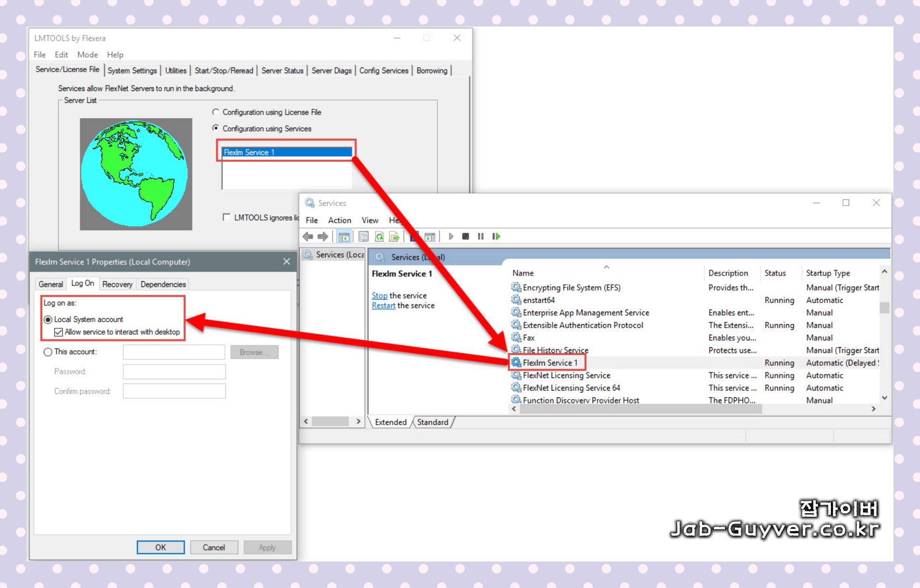Toggle Show/Hide Action Pane toolbar icon
The width and height of the screenshot is (920, 588).
click(430, 236)
